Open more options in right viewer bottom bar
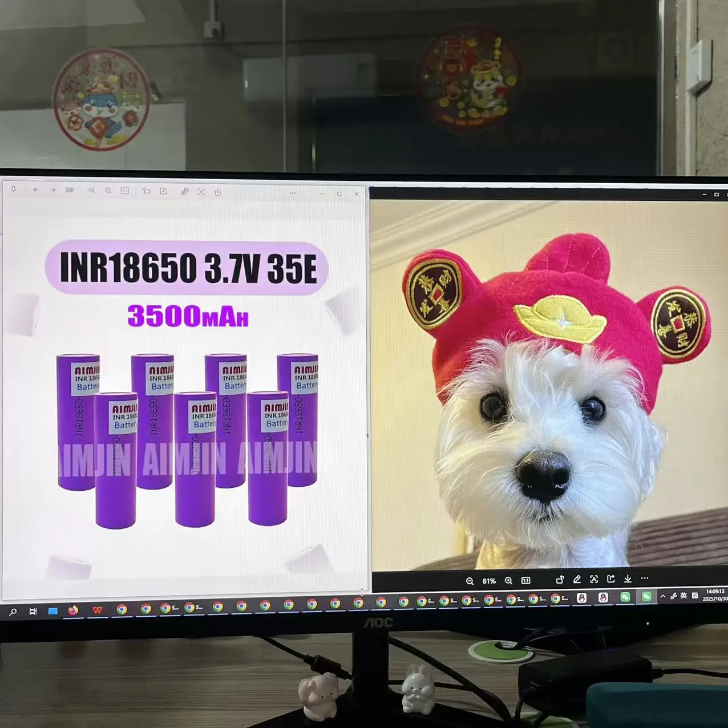The width and height of the screenshot is (728, 728). pos(645,578)
